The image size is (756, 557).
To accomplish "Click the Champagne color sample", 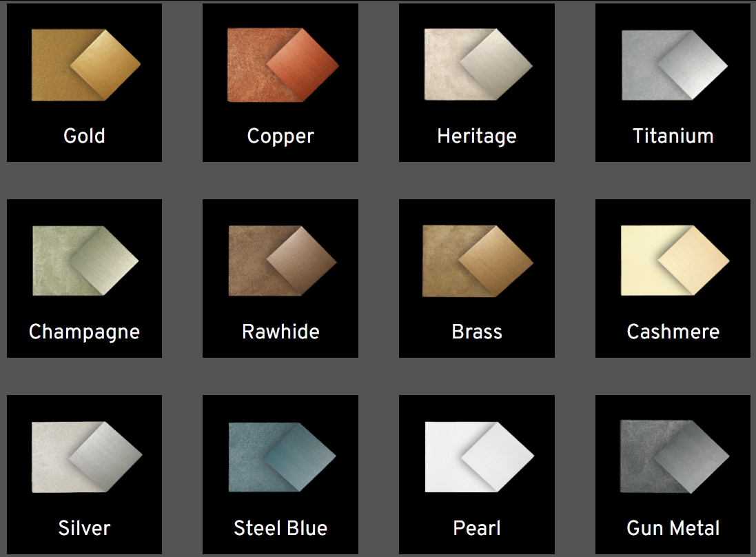I will (85, 261).
